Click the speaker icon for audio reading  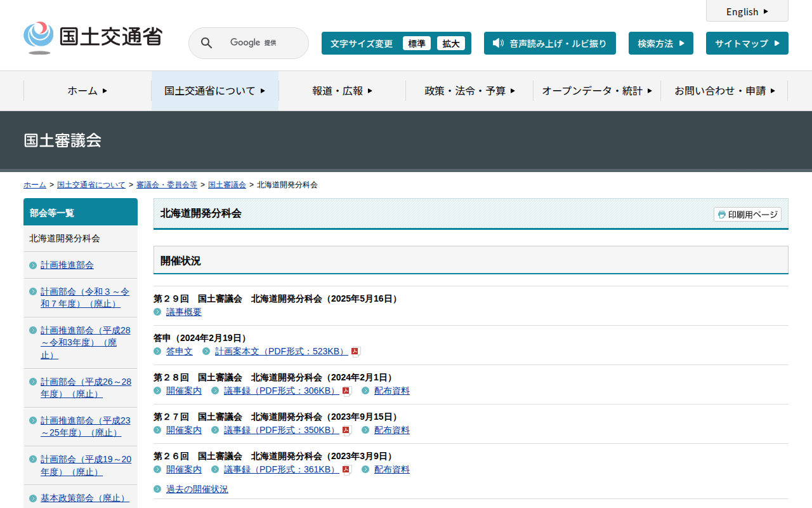498,43
